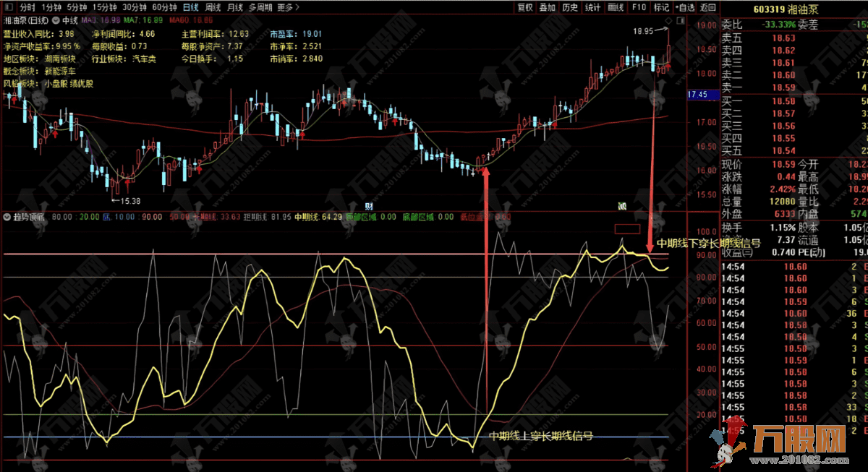Open the 标记 marker tool
Image resolution: width=868 pixels, height=472 pixels.
pos(661,7)
